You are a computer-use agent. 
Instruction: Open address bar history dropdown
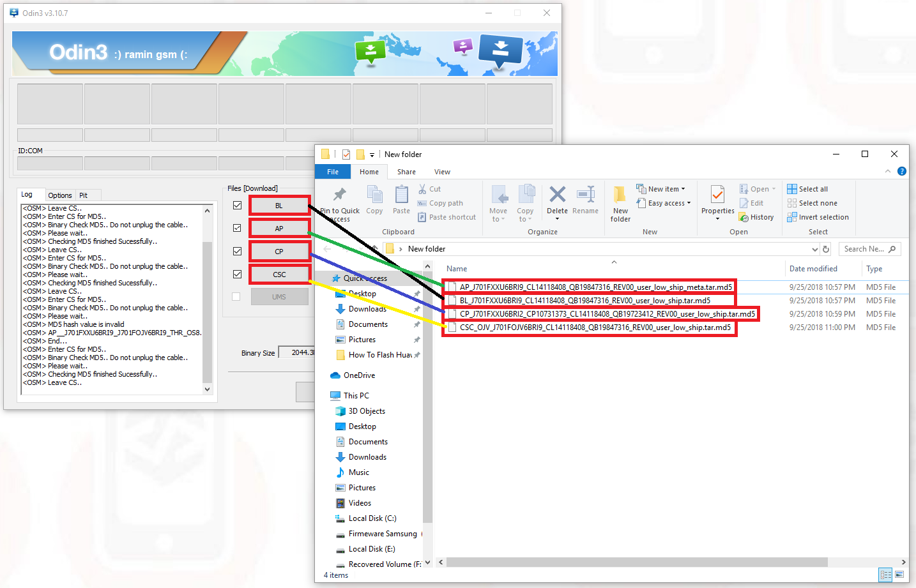coord(814,249)
